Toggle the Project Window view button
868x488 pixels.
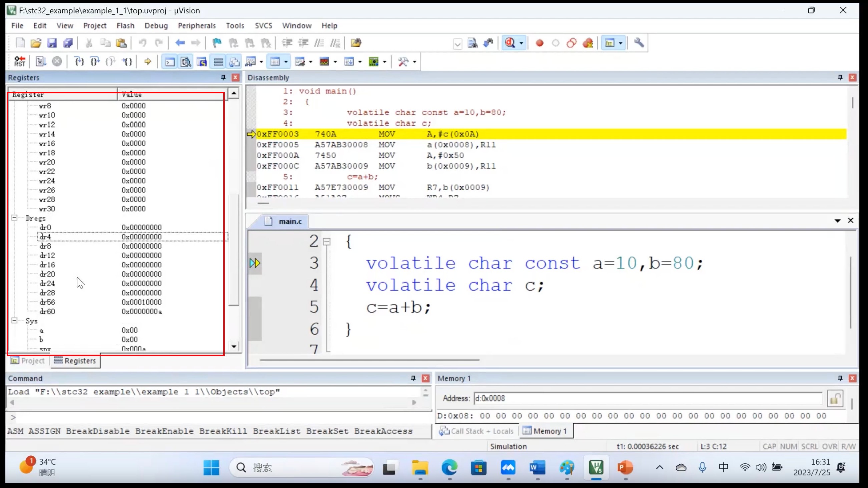[x=609, y=43]
